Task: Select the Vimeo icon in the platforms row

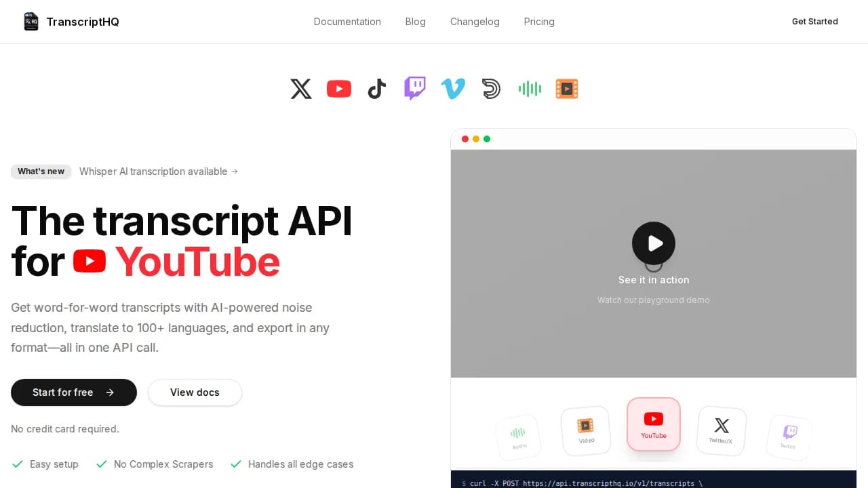Action: point(453,89)
